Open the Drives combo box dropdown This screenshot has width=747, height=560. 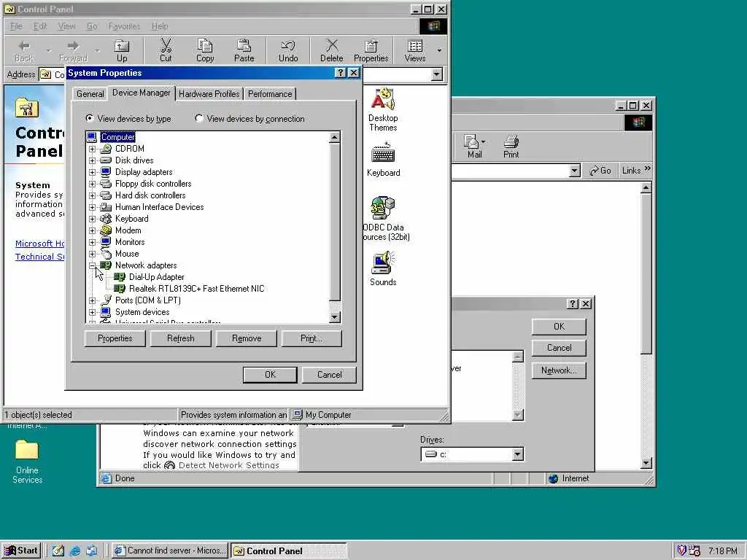pos(517,454)
